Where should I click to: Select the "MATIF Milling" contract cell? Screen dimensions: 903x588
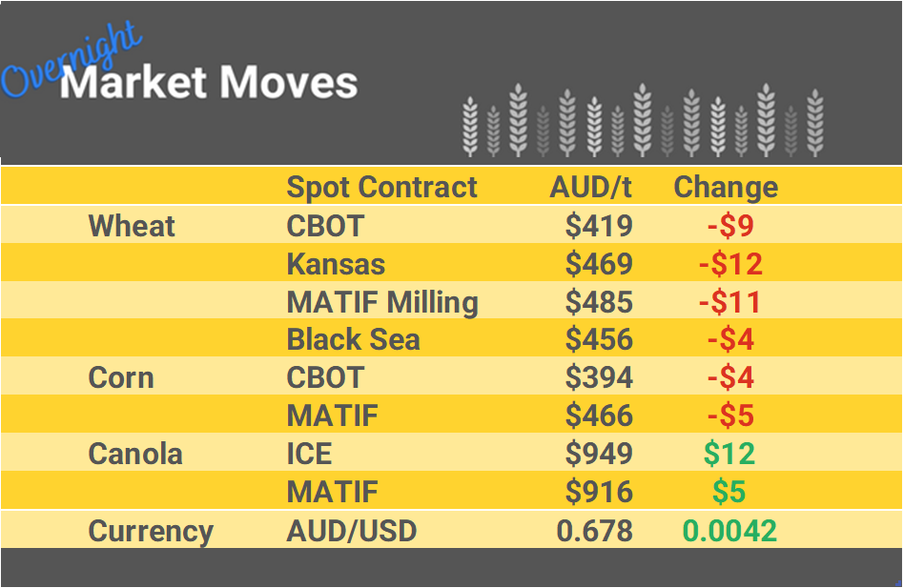[x=382, y=302]
